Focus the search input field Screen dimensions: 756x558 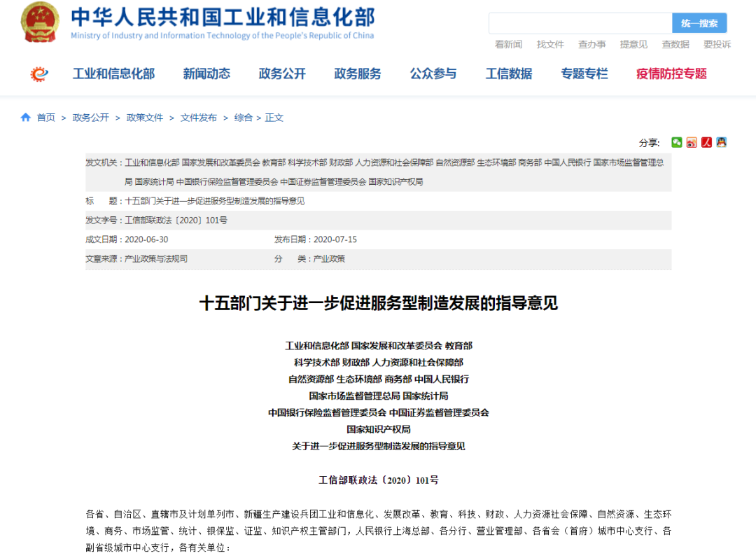pos(580,23)
